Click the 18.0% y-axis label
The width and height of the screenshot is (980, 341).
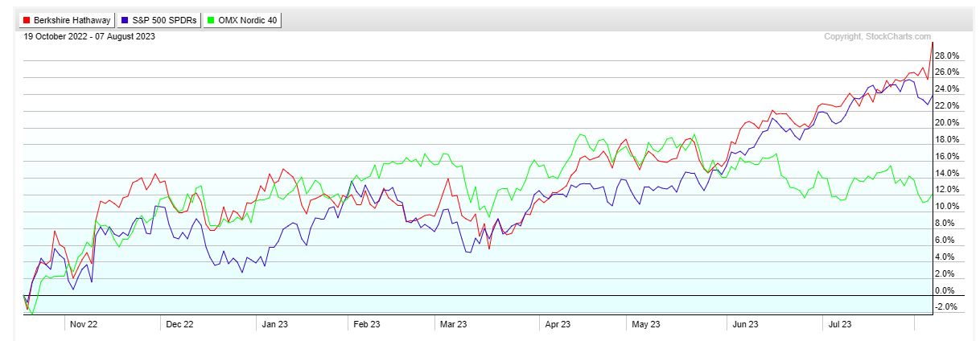948,140
